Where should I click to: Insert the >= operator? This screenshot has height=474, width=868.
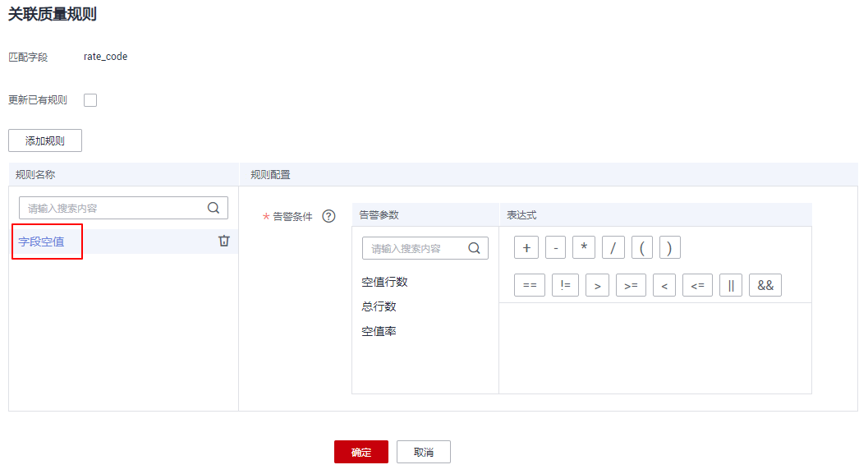[631, 285]
